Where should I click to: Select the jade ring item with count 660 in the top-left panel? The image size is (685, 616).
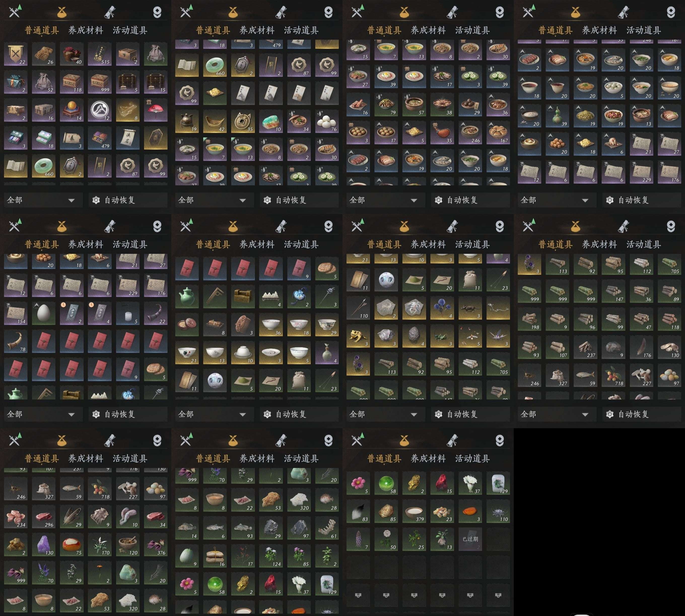pos(44,166)
